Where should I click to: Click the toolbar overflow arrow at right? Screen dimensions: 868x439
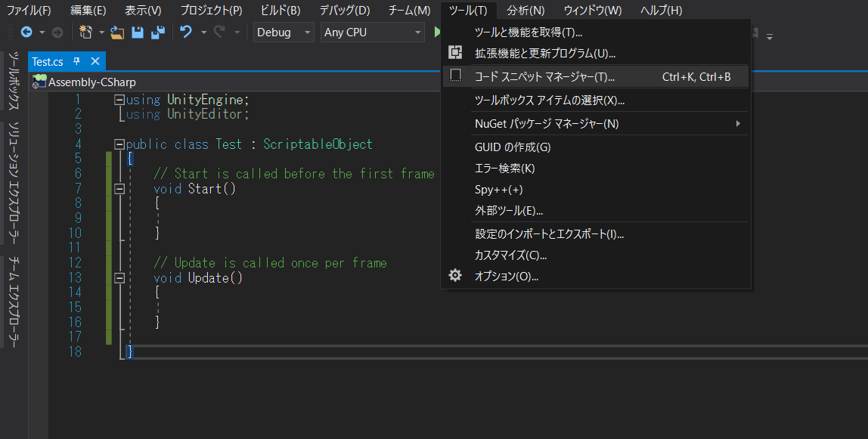pyautogui.click(x=770, y=37)
